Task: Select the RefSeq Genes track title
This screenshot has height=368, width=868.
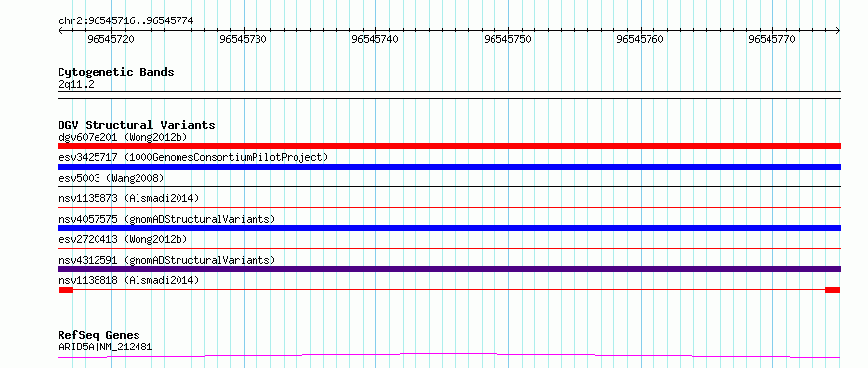Action: (x=99, y=336)
